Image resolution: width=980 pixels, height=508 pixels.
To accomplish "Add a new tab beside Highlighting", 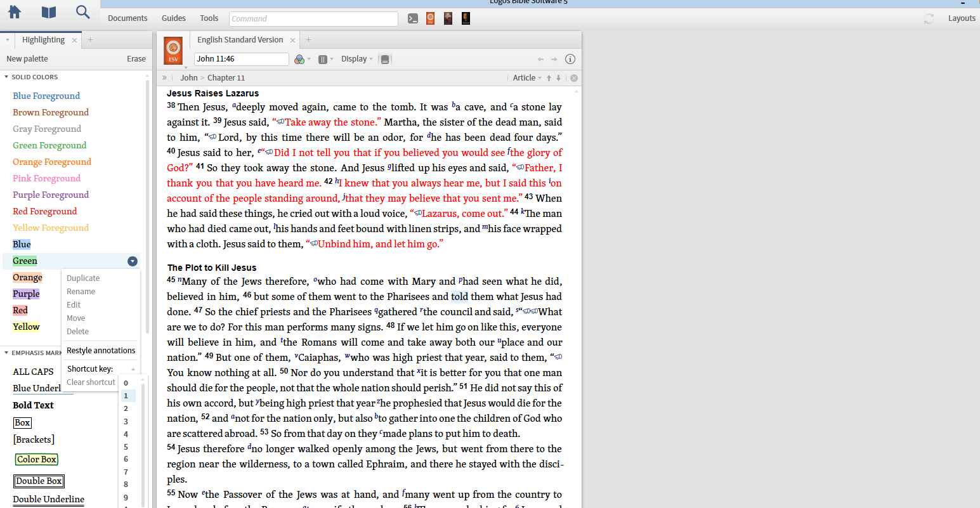I will tap(90, 39).
